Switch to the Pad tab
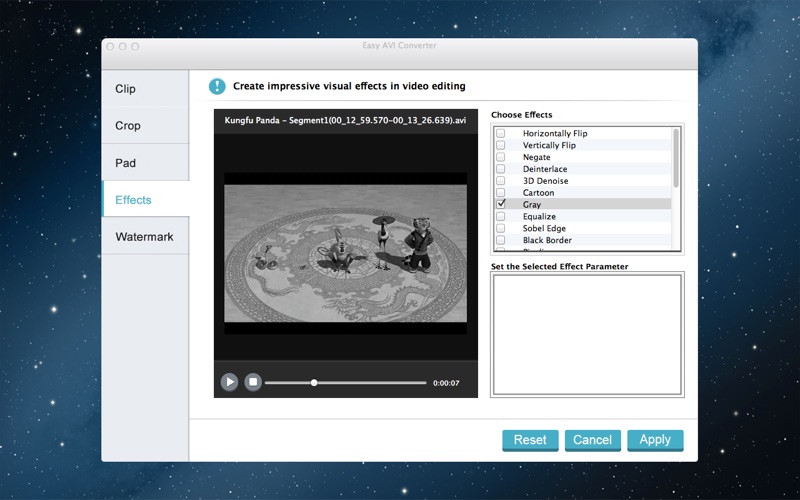Image resolution: width=800 pixels, height=500 pixels. [145, 163]
